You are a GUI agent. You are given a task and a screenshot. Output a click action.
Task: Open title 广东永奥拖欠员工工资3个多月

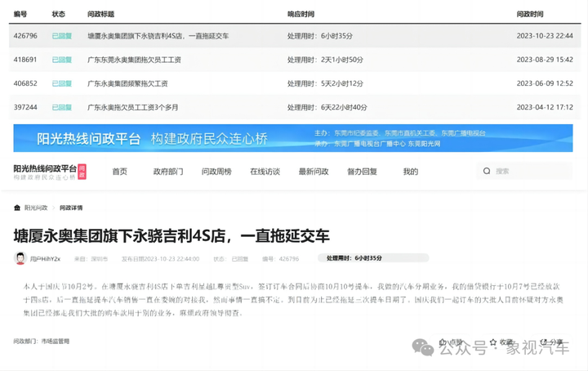pyautogui.click(x=133, y=107)
